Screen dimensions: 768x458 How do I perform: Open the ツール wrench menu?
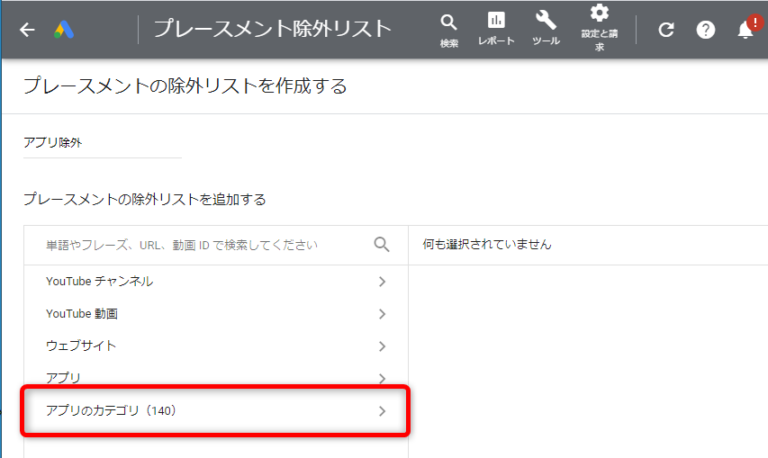pos(546,29)
